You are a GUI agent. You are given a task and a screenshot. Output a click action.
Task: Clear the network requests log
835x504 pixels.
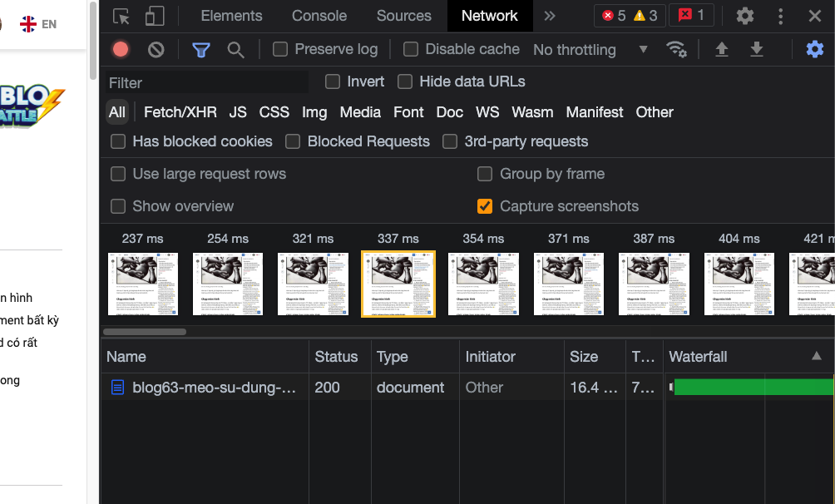[x=156, y=49]
